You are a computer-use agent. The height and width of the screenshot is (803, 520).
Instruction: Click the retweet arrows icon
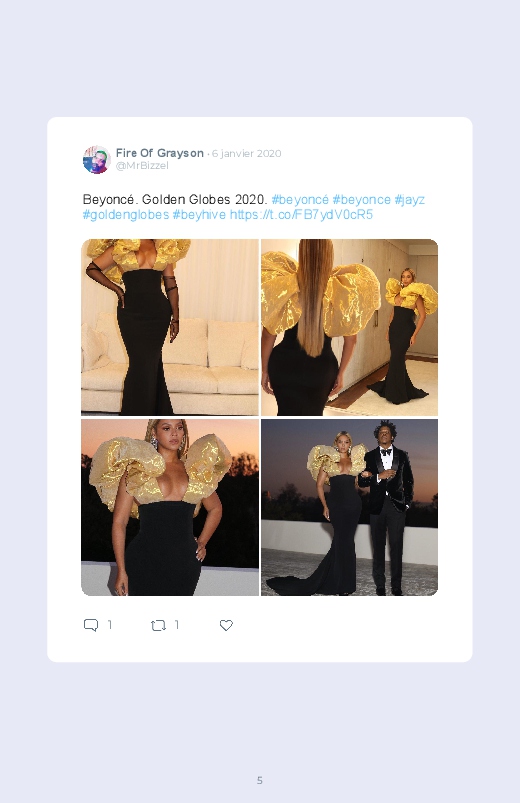click(158, 625)
